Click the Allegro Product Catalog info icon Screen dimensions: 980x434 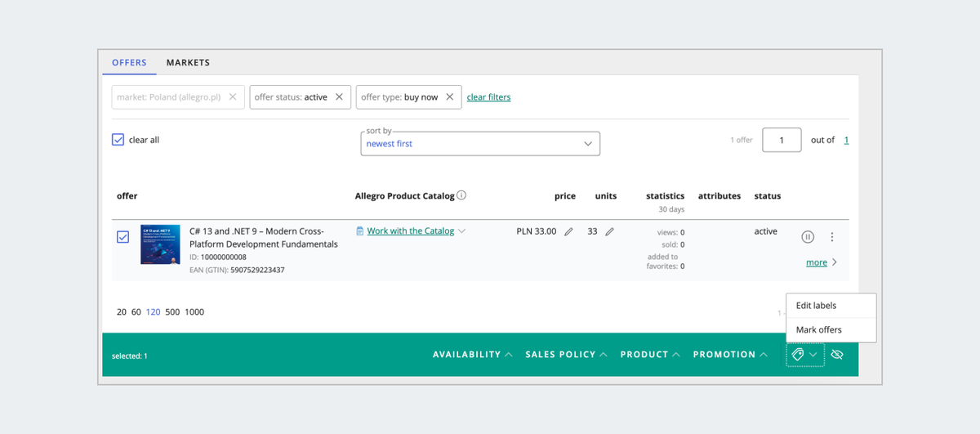pos(461,196)
